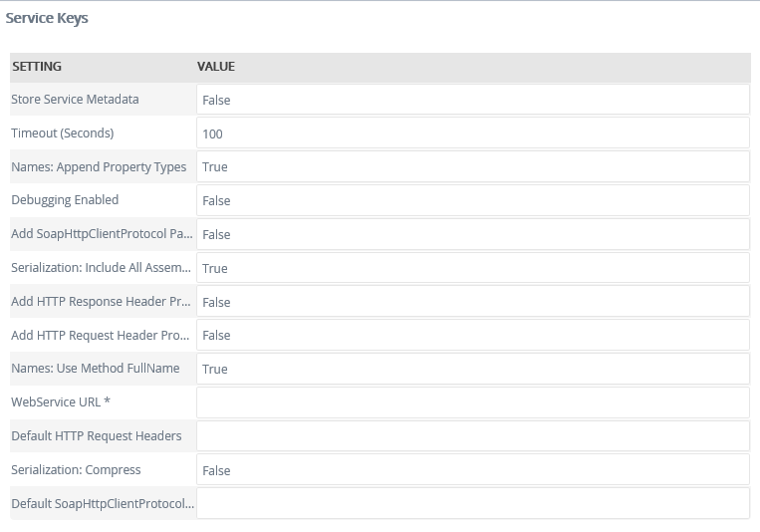Focus the empty WebService URL input
Screen dimensions: 760x532
click(x=472, y=402)
